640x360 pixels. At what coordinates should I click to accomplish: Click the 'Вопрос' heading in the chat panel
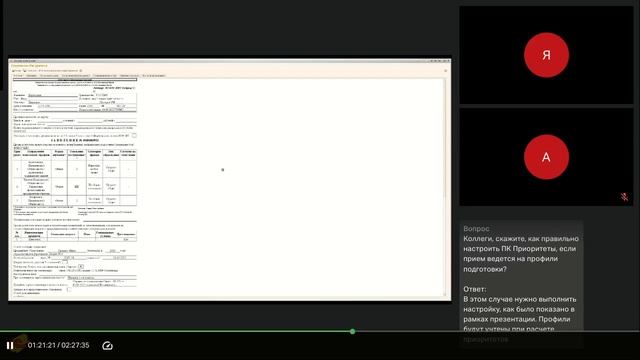point(476,229)
